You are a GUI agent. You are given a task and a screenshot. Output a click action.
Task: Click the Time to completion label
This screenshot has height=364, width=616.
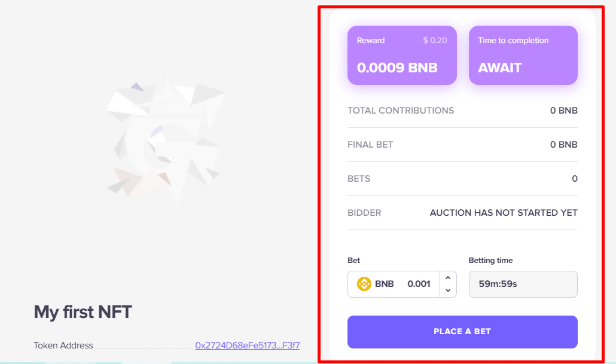pos(513,41)
